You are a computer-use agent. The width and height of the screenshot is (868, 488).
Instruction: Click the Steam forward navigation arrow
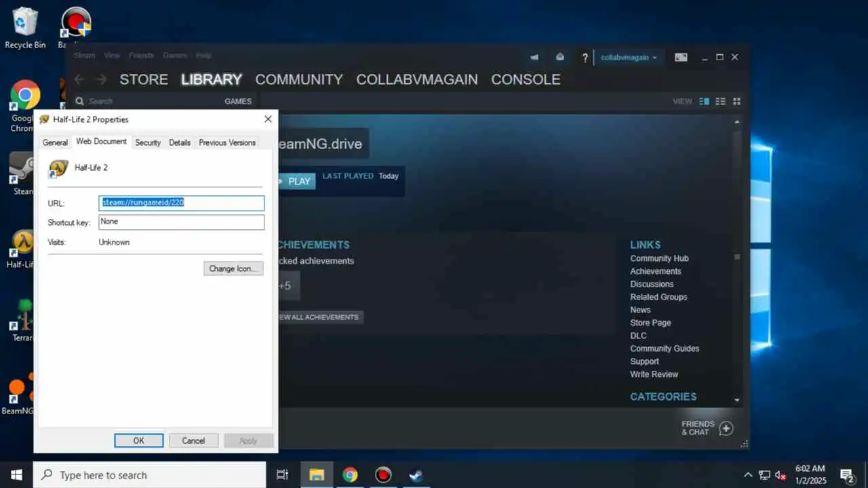pos(101,79)
